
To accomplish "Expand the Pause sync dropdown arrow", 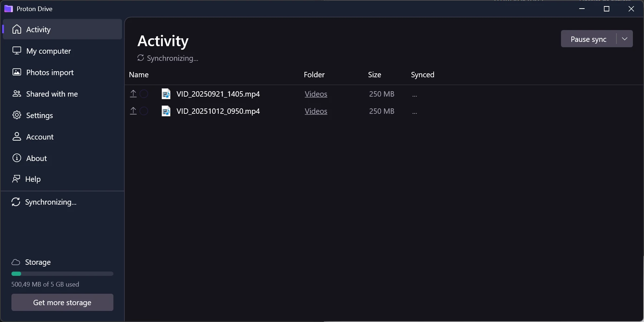I will tap(625, 39).
